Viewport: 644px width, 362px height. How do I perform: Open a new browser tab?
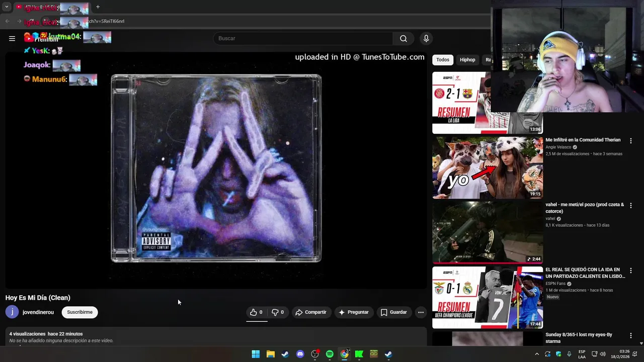click(98, 7)
